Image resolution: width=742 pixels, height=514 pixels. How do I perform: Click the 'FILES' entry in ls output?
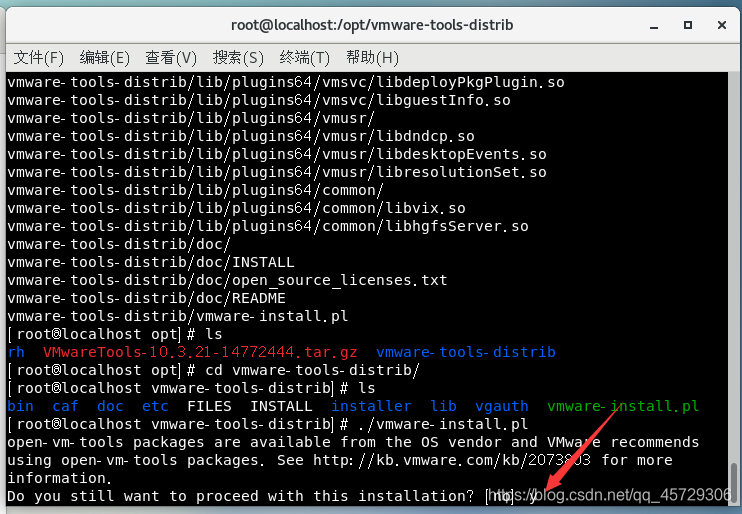[209, 406]
